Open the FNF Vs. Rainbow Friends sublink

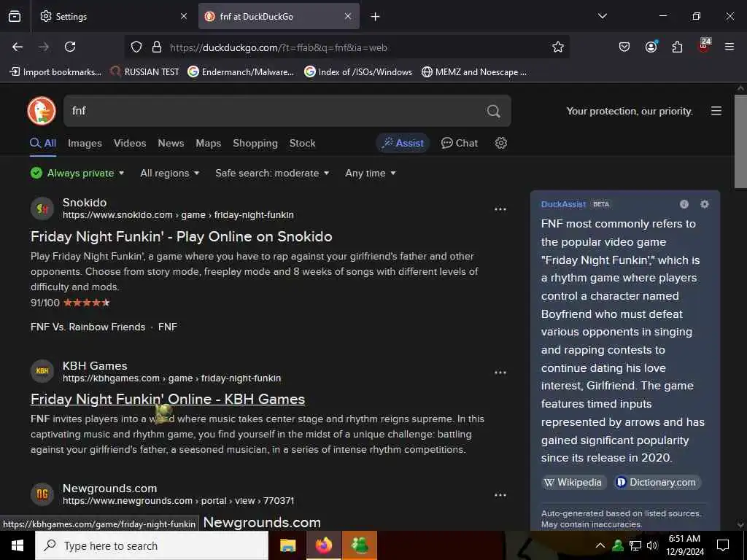click(88, 327)
